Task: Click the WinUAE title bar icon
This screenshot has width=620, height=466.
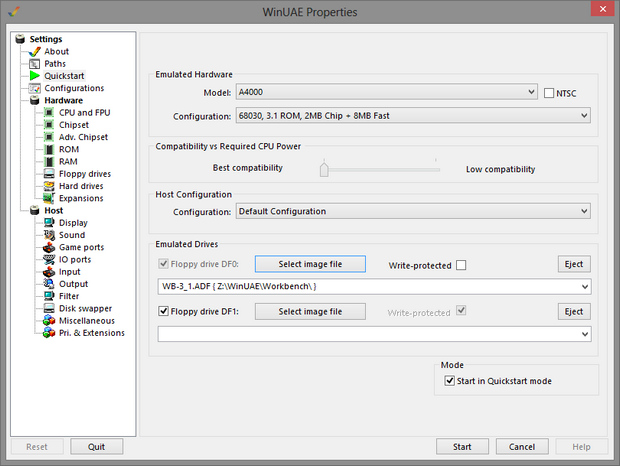Action: 14,12
